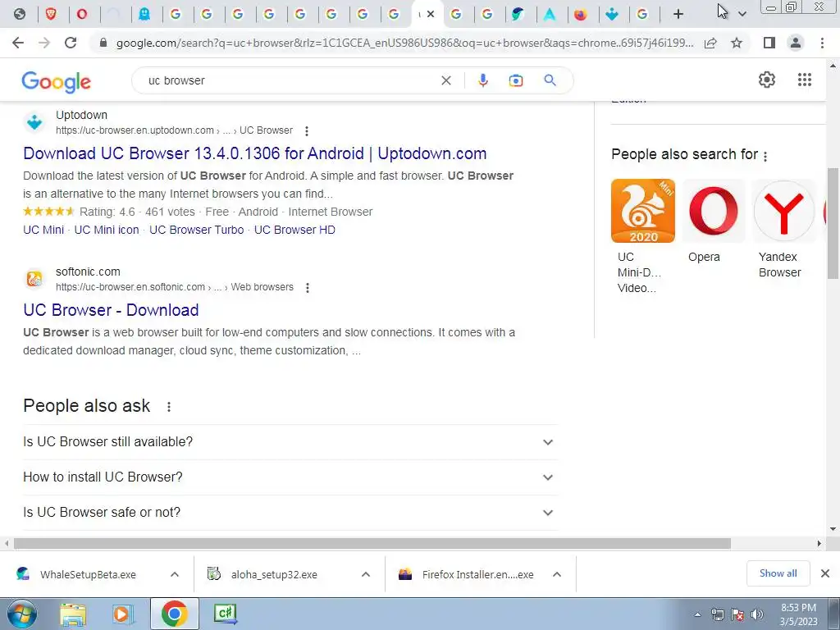The width and height of the screenshot is (840, 630).
Task: Go to Google homepage via logo
Action: (57, 81)
